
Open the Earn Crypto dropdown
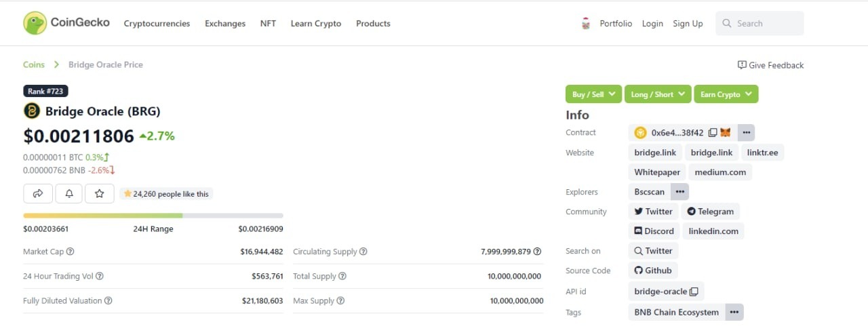[x=726, y=94]
